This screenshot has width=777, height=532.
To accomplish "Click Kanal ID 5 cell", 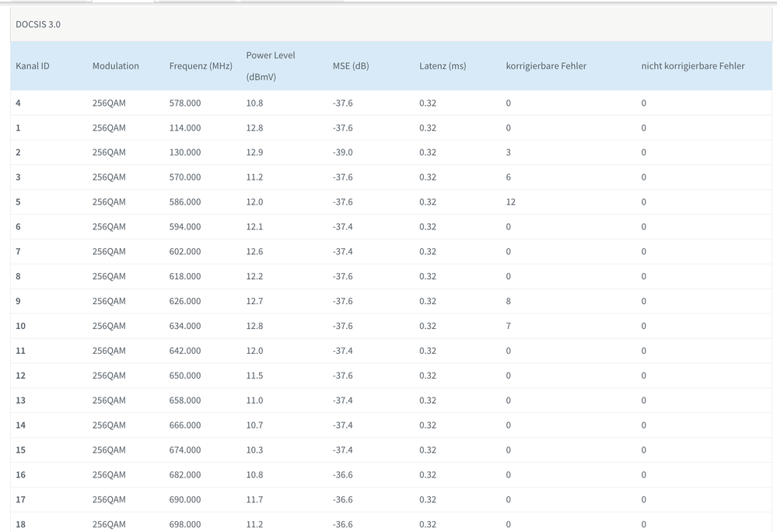I will [19, 202].
